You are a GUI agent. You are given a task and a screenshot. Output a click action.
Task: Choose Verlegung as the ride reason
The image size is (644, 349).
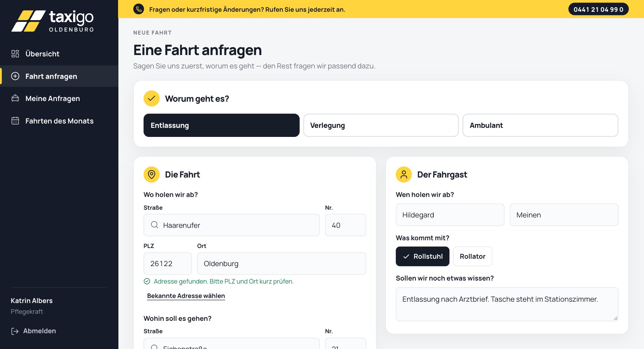pos(381,125)
